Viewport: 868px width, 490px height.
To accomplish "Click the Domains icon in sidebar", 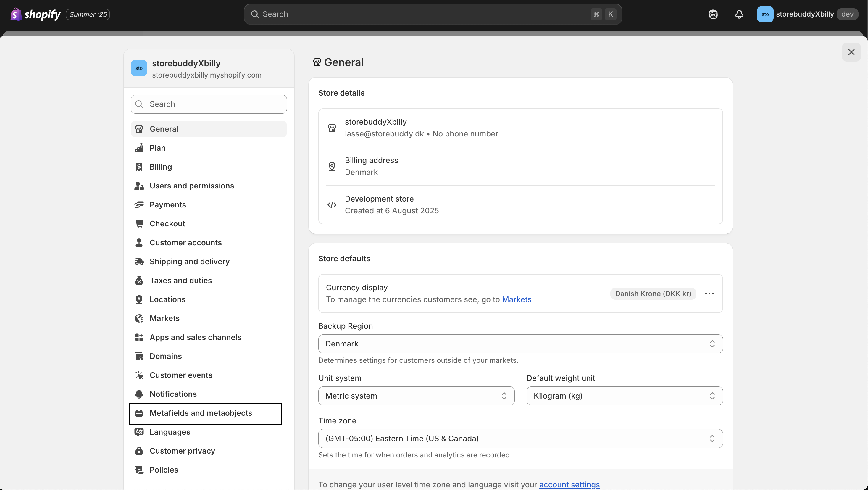I will pos(139,356).
